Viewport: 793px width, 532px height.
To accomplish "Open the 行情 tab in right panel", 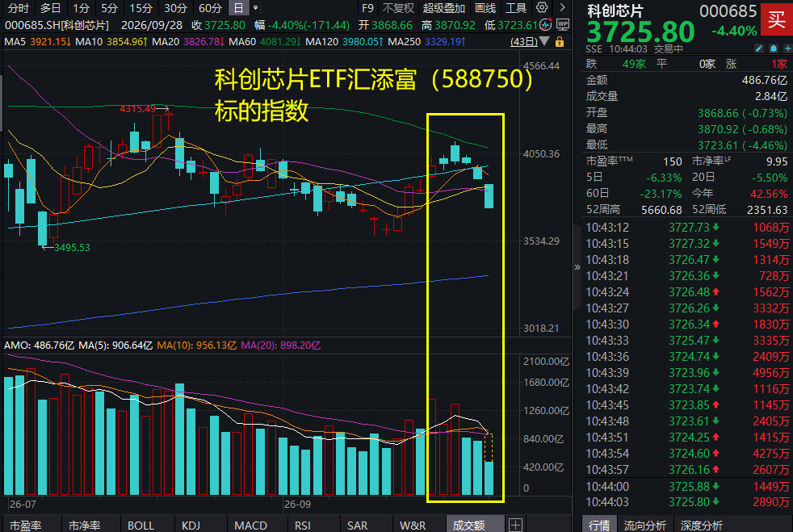I will [x=599, y=525].
